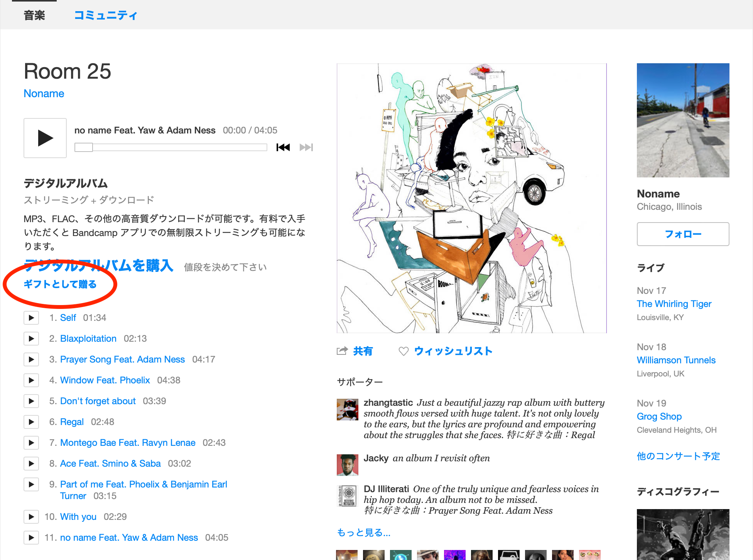This screenshot has height=560, width=753.
Task: Play track 9 Part of me
Action: click(31, 484)
